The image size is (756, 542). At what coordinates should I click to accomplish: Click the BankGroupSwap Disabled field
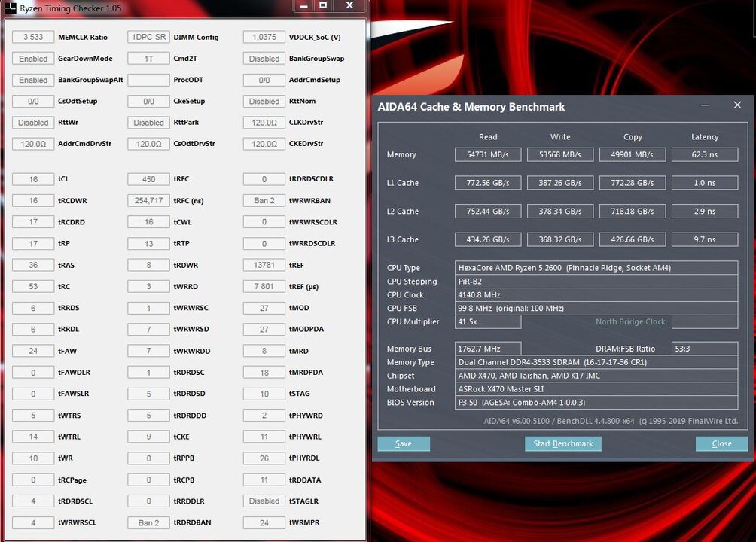pyautogui.click(x=264, y=59)
